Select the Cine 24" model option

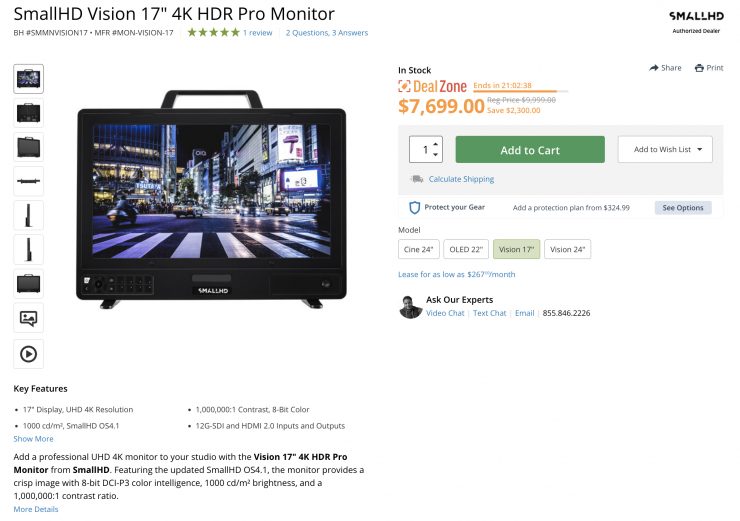click(x=419, y=249)
